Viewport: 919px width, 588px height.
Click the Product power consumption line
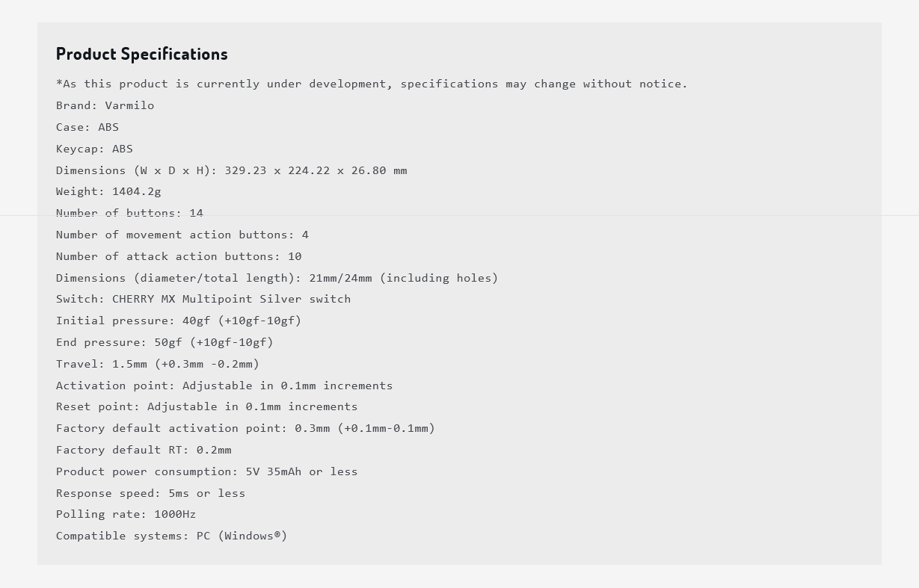206,471
